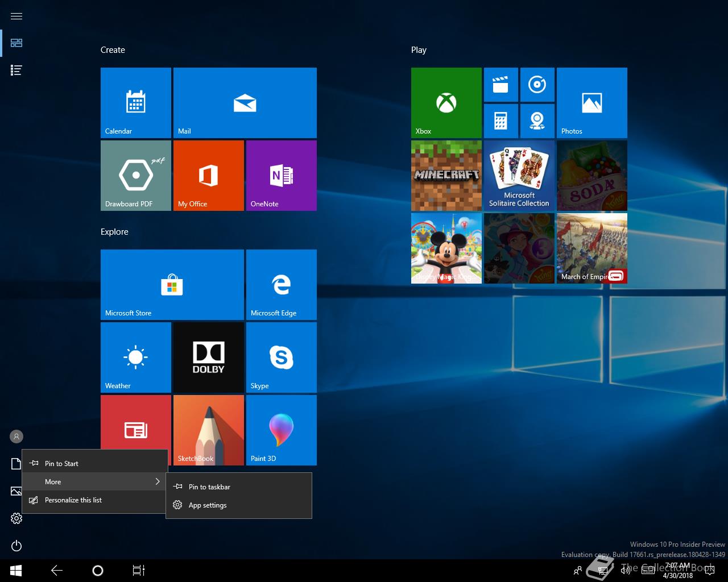Image resolution: width=728 pixels, height=582 pixels.
Task: Open the red News tile
Action: (136, 422)
